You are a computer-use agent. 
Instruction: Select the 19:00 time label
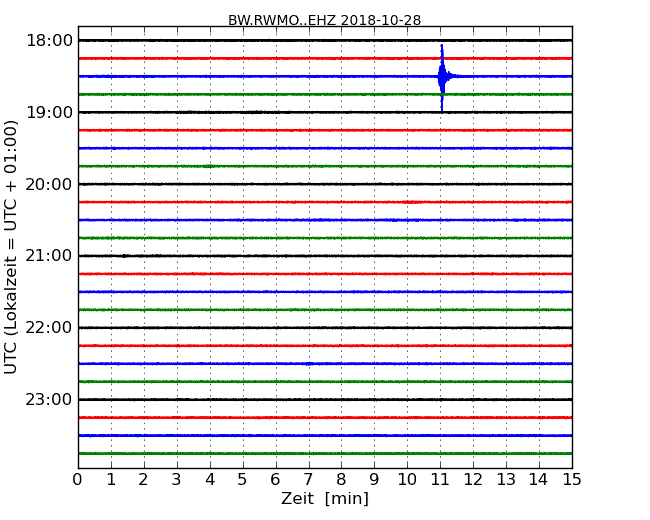pos(49,112)
